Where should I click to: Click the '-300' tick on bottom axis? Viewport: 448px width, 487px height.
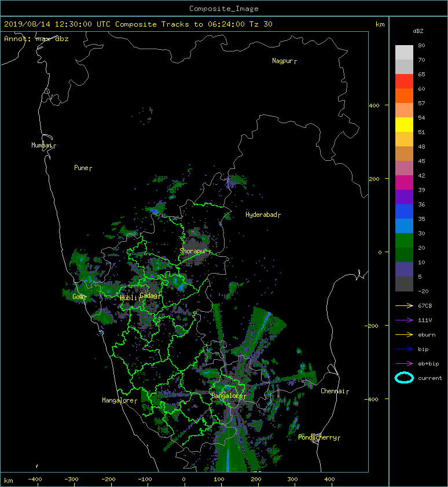[x=71, y=479]
